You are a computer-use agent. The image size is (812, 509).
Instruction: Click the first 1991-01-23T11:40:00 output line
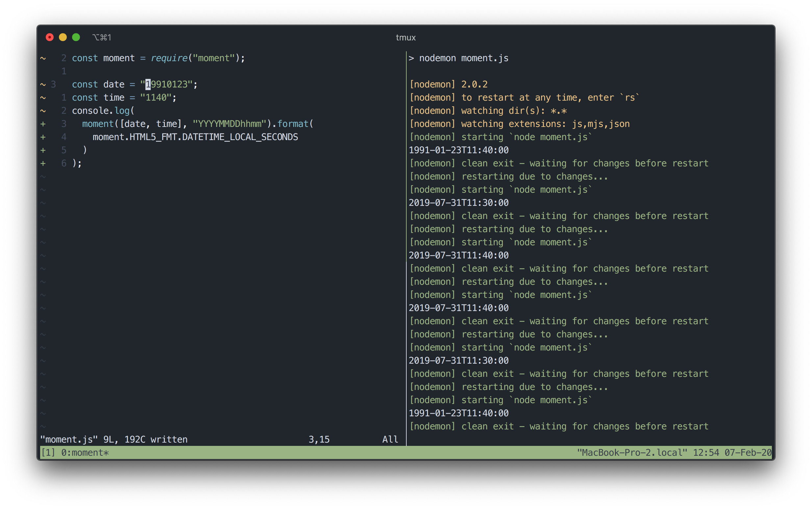(458, 150)
